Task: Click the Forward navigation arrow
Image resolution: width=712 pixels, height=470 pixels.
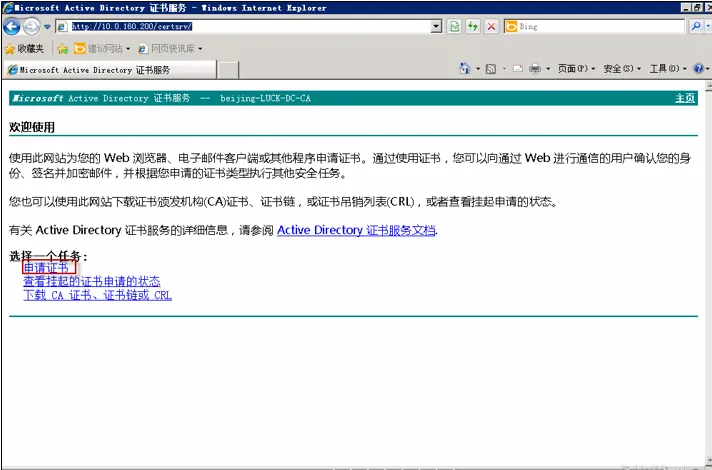Action: click(31, 27)
